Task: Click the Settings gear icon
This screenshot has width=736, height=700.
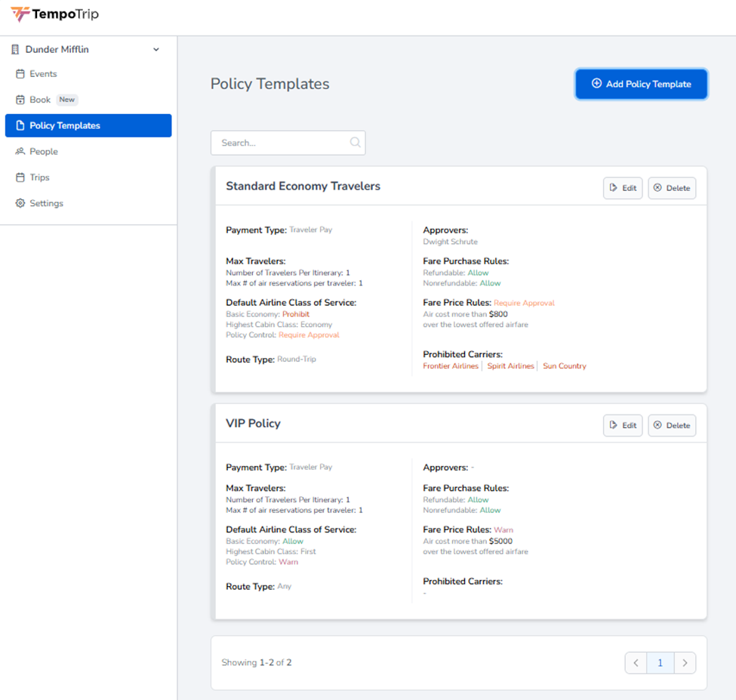Action: pyautogui.click(x=20, y=203)
